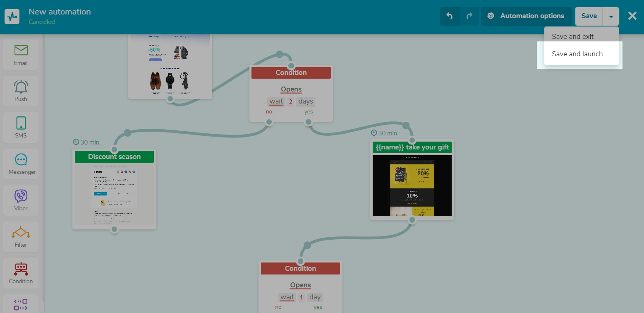Click the no output connector of top condition
Image resolution: width=644 pixels, height=313 pixels.
pos(269,122)
